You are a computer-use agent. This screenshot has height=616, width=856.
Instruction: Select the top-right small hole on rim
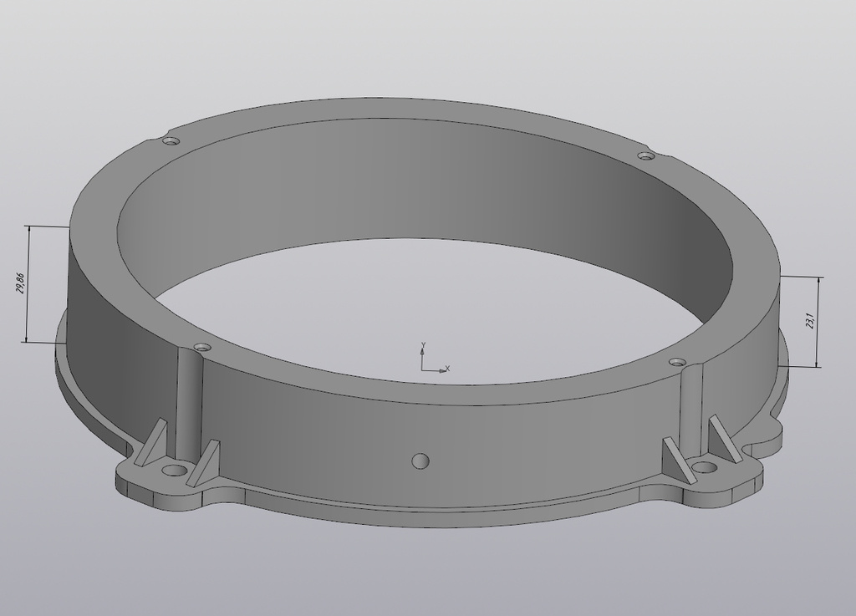pos(645,155)
